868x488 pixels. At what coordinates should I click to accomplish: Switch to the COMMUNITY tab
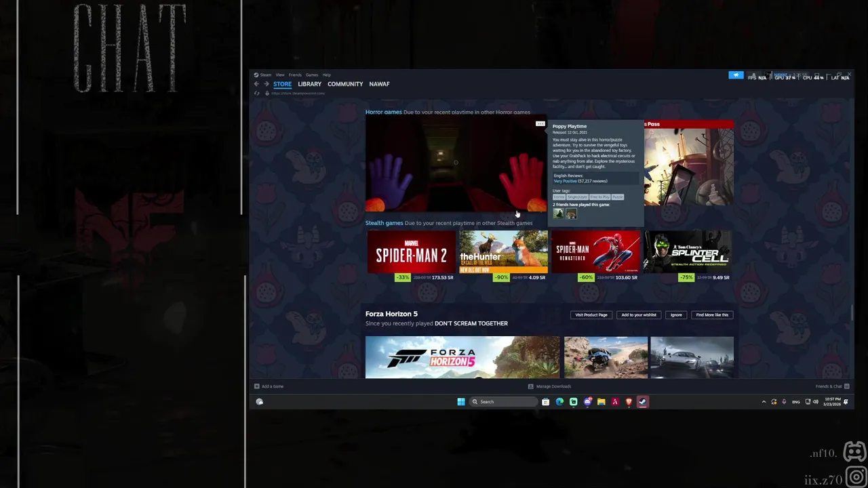click(345, 84)
